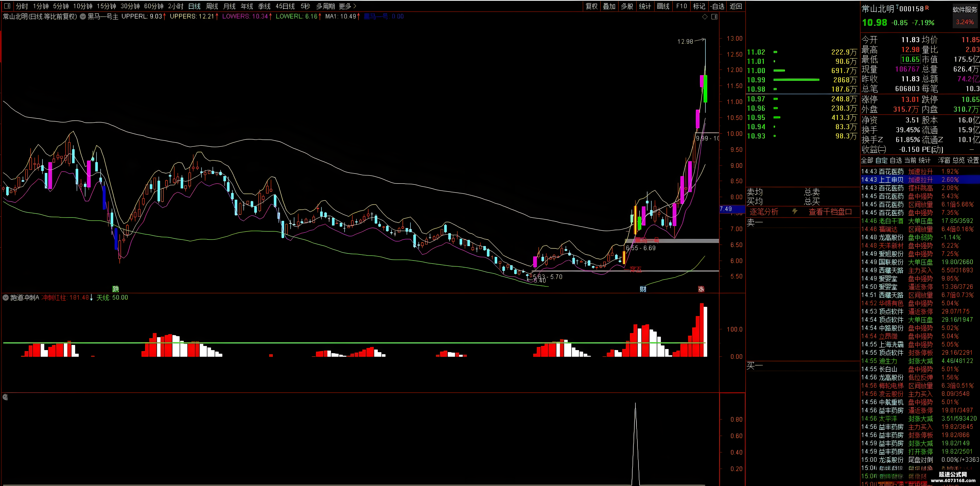This screenshot has height=486, width=980.
Task: Click the 标记 mark button
Action: [699, 6]
